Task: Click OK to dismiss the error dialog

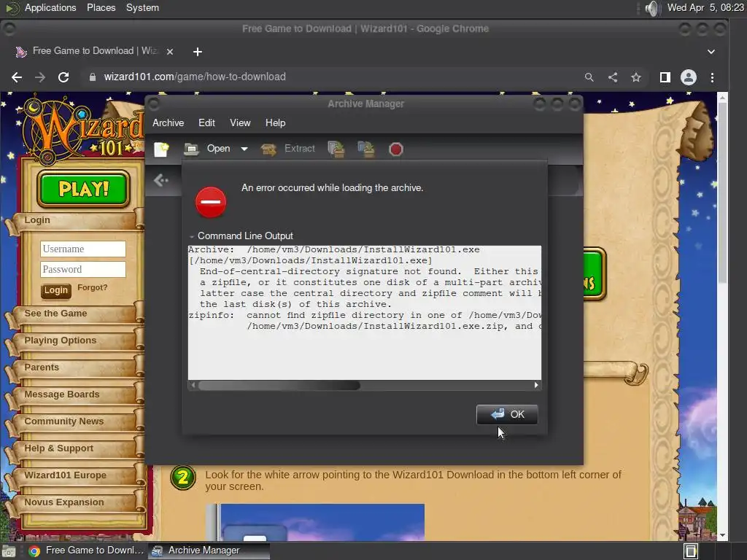Action: click(x=507, y=414)
